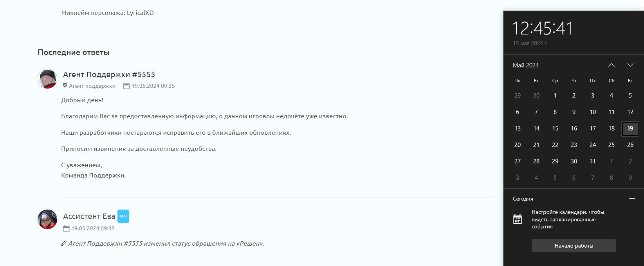Select May 25 in the calendar
Viewport: 644px width, 266px height.
click(x=612, y=145)
